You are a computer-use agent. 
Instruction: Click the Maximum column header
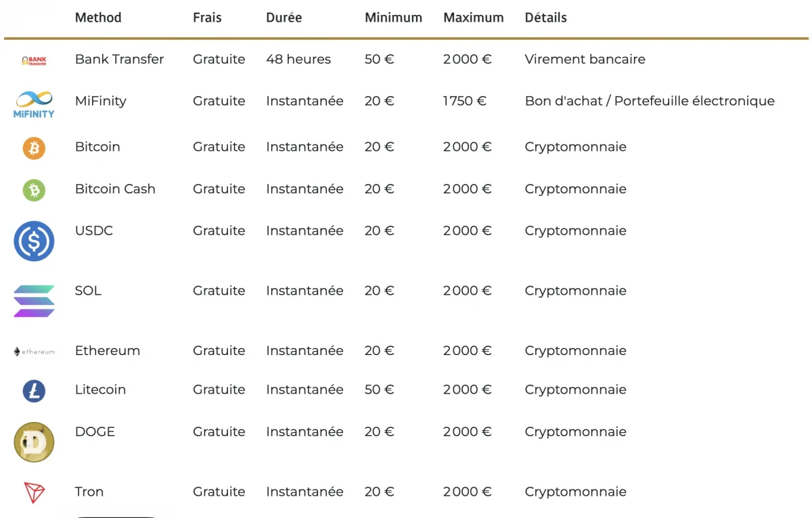pyautogui.click(x=474, y=18)
